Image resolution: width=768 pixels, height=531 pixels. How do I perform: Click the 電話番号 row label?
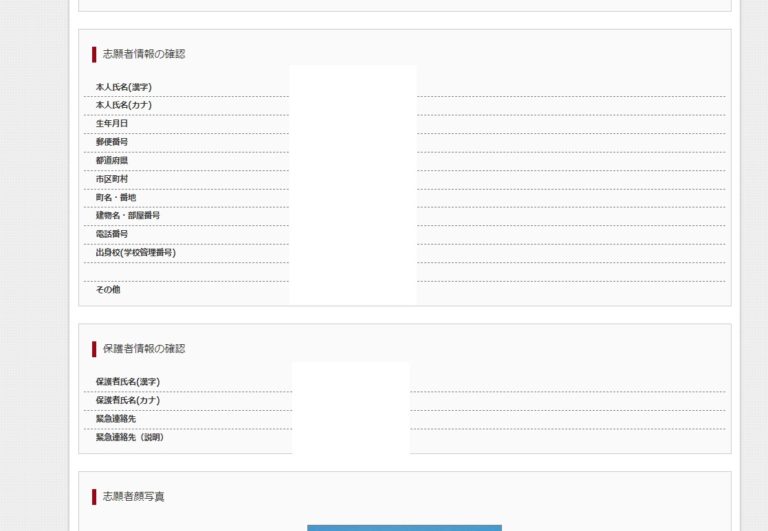[112, 234]
